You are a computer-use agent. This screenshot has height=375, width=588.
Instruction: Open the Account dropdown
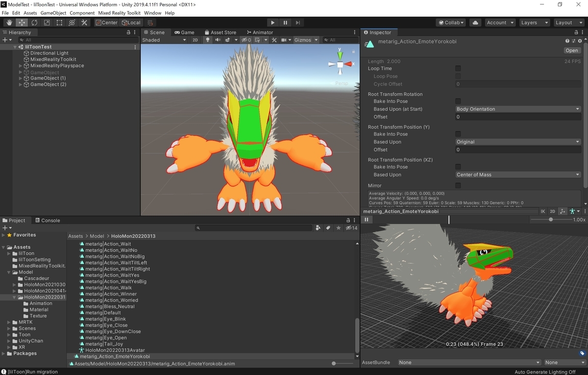coord(500,23)
